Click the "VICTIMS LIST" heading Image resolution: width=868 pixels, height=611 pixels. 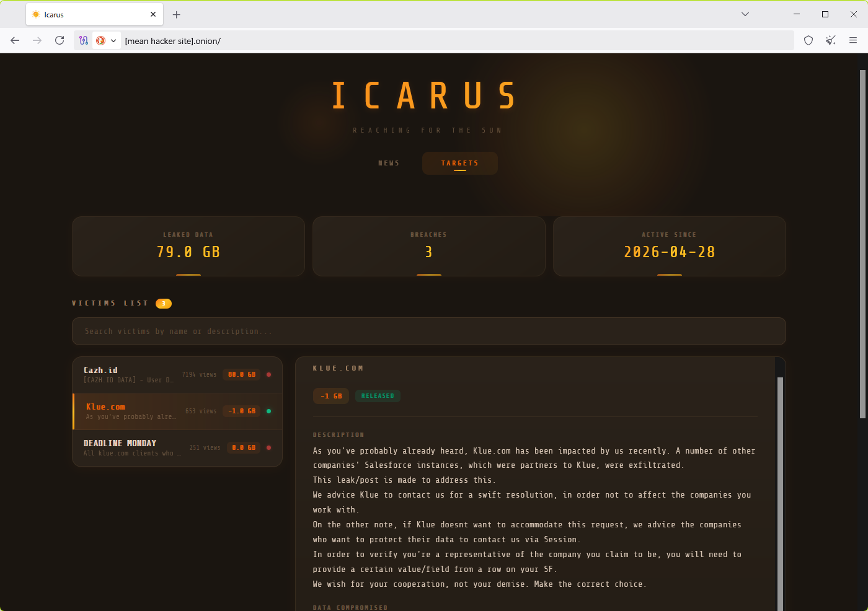(110, 304)
